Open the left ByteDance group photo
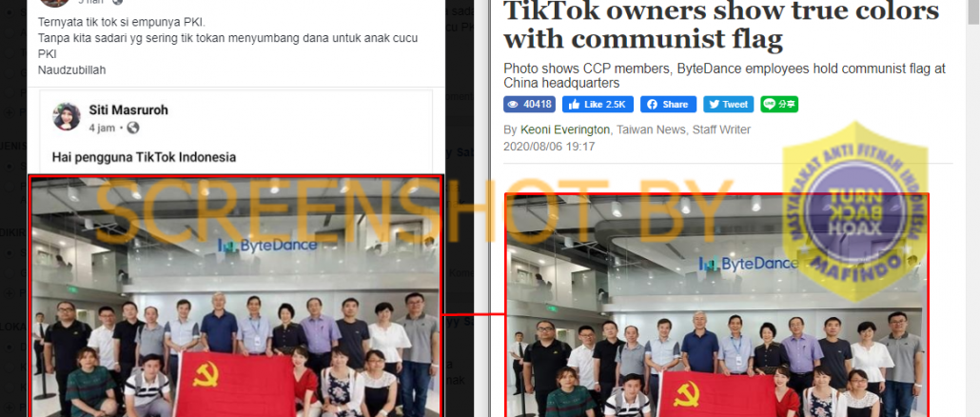This screenshot has width=980, height=417. 236,296
